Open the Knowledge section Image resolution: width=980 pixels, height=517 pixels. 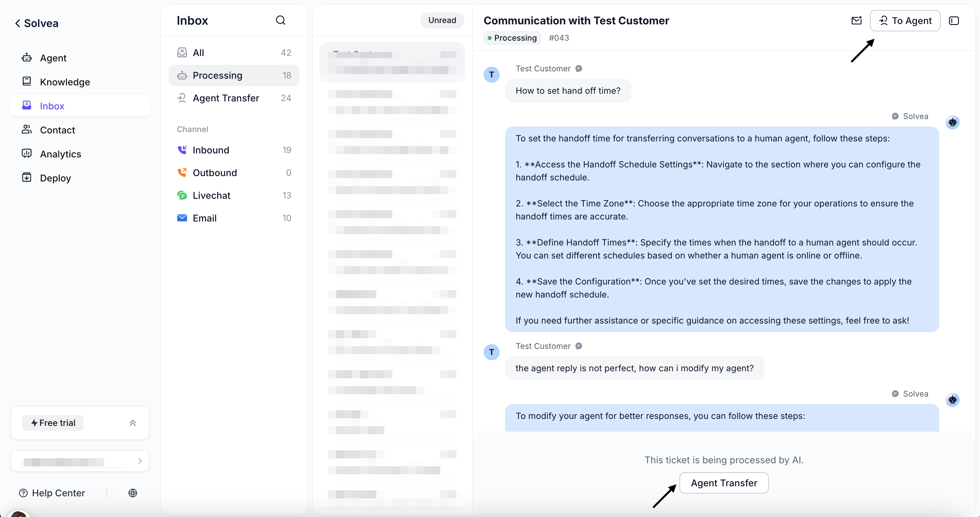[x=65, y=82]
